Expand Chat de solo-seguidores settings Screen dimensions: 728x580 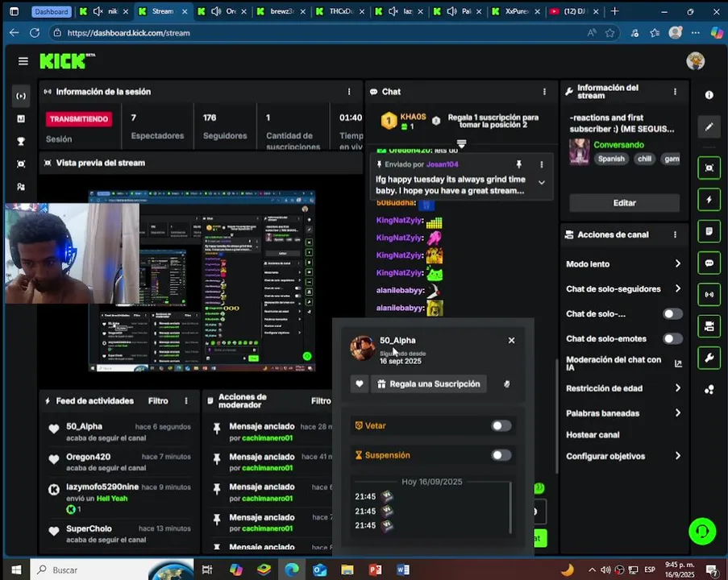click(623, 288)
